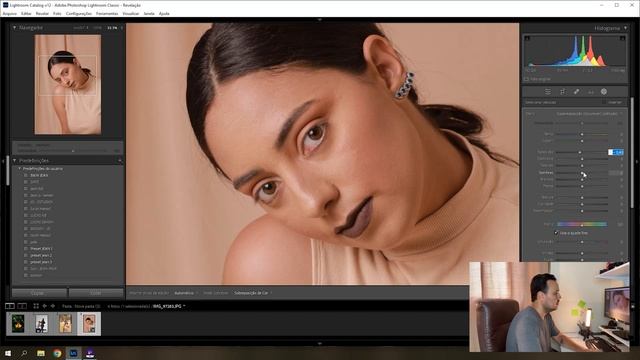The width and height of the screenshot is (640, 360).
Task: Hide the top module panel arrow
Action: (x=320, y=19)
